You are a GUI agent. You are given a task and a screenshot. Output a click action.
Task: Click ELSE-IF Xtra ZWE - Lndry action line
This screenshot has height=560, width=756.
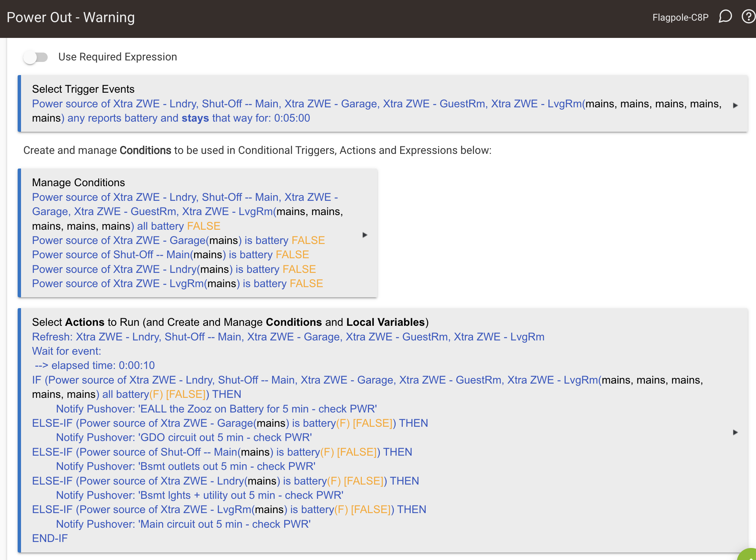(x=226, y=481)
